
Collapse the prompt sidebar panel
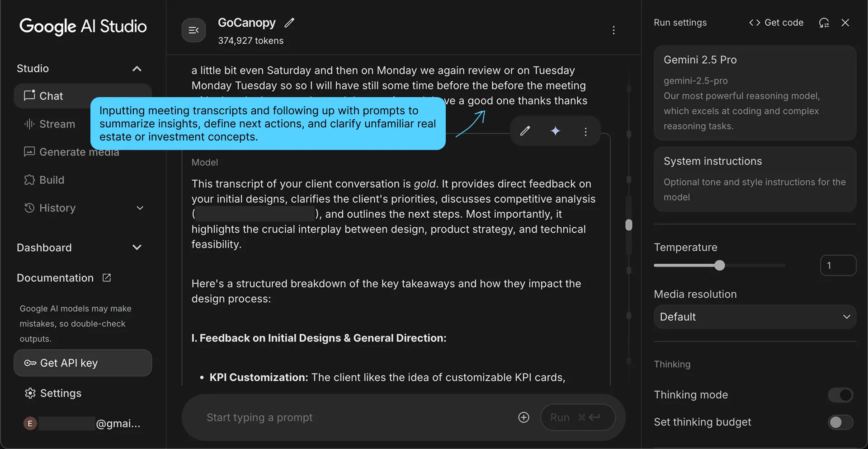tap(193, 30)
